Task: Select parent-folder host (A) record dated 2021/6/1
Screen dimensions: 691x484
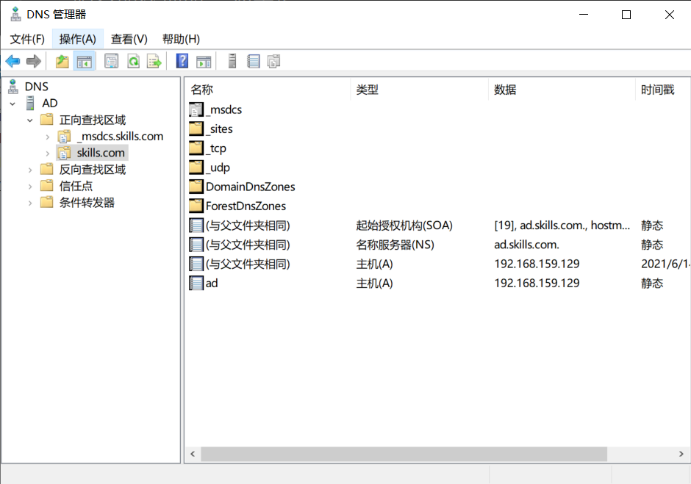Action: click(438, 264)
